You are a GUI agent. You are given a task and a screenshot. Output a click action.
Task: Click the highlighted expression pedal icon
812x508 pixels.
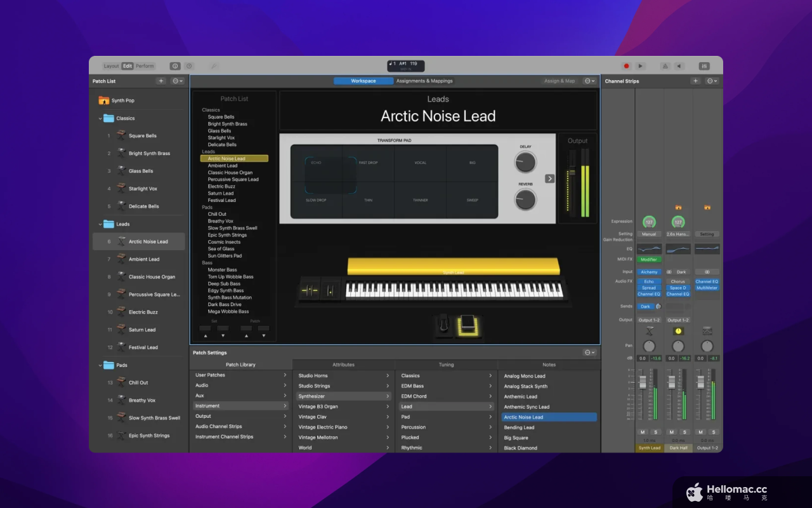[x=466, y=326]
